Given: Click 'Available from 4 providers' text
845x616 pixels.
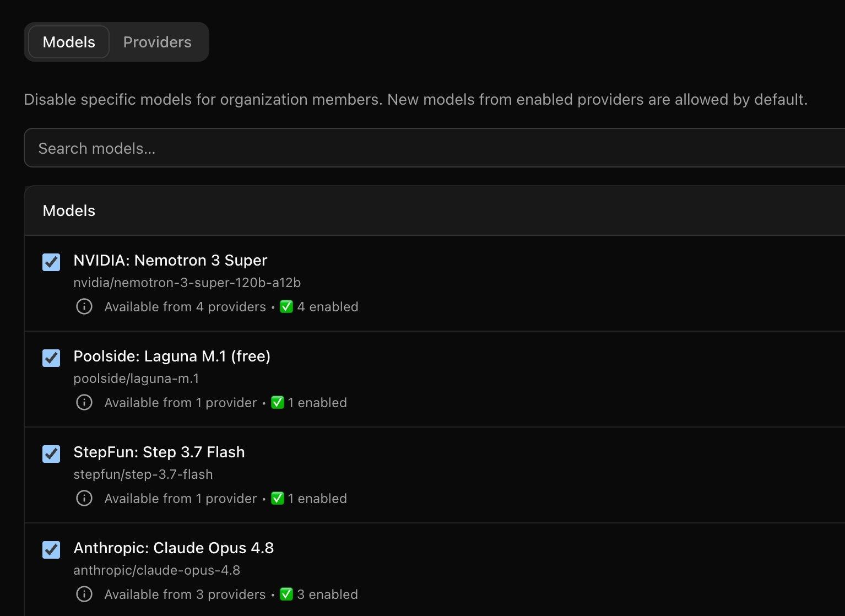Looking at the screenshot, I should pyautogui.click(x=185, y=306).
